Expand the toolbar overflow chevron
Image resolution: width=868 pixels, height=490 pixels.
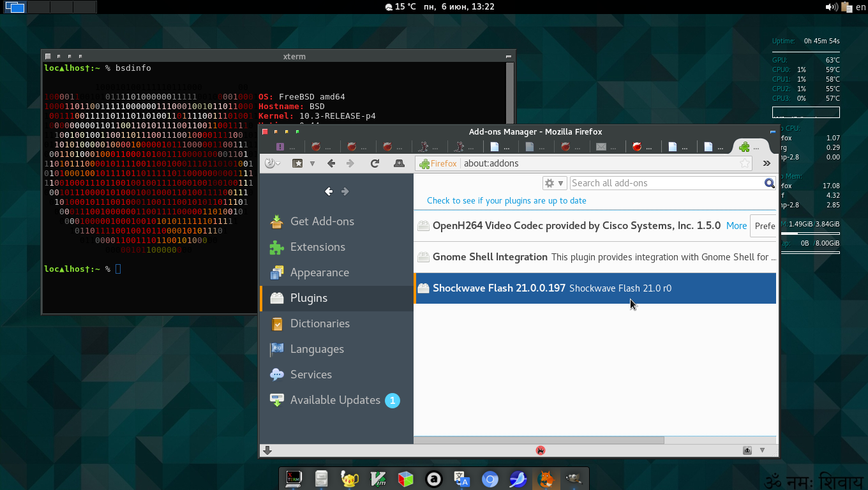(x=767, y=163)
